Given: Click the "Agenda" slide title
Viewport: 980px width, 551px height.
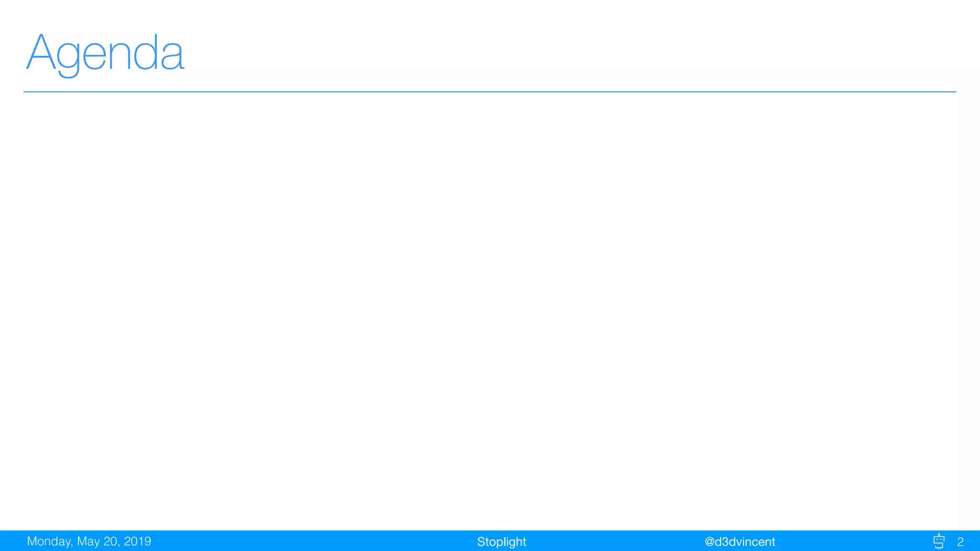Looking at the screenshot, I should 105,53.
